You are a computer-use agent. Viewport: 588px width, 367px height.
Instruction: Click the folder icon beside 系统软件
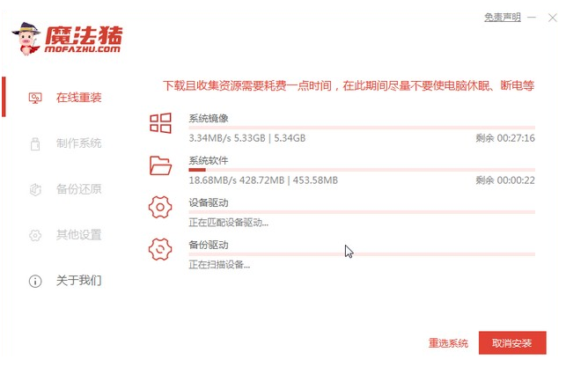(x=160, y=165)
